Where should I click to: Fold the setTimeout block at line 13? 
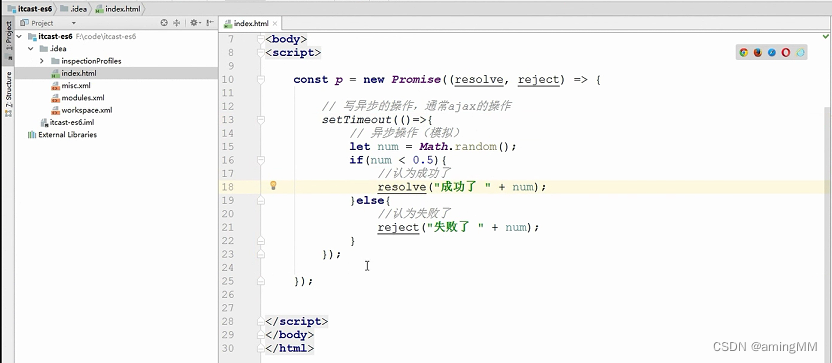click(x=260, y=120)
